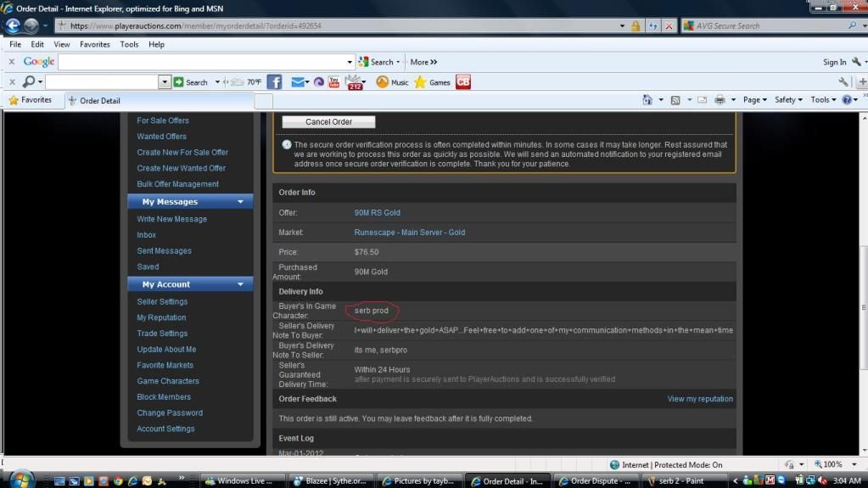The height and width of the screenshot is (488, 868).
Task: Click Google toolbar Search button
Action: (377, 62)
